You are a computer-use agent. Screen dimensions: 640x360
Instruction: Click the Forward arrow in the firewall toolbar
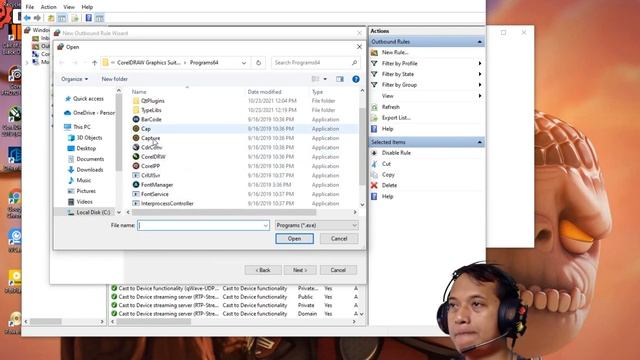tap(37, 18)
